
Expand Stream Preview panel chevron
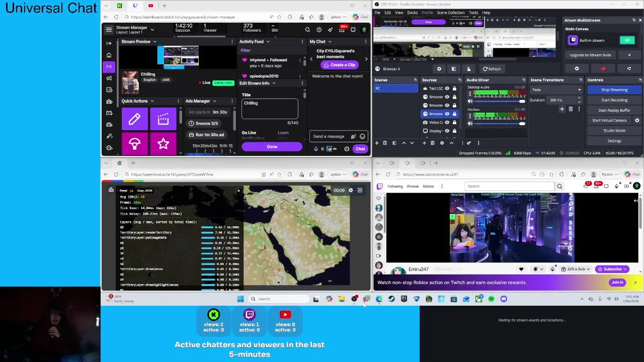point(154,42)
